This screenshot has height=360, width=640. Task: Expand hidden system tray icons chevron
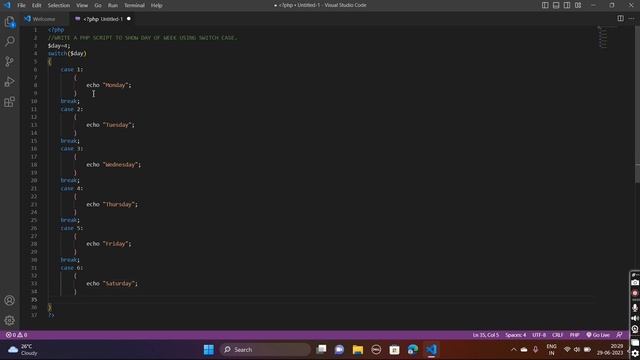(513, 349)
